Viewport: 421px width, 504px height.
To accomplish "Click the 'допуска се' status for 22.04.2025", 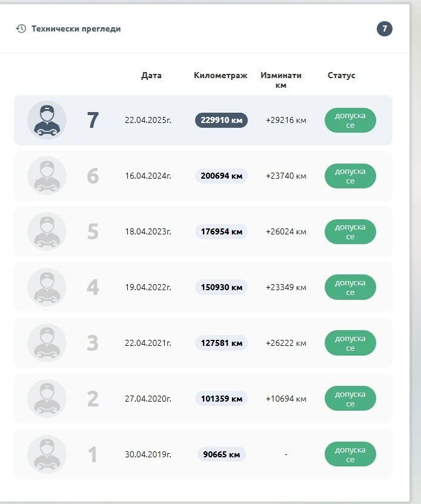I will pyautogui.click(x=350, y=120).
